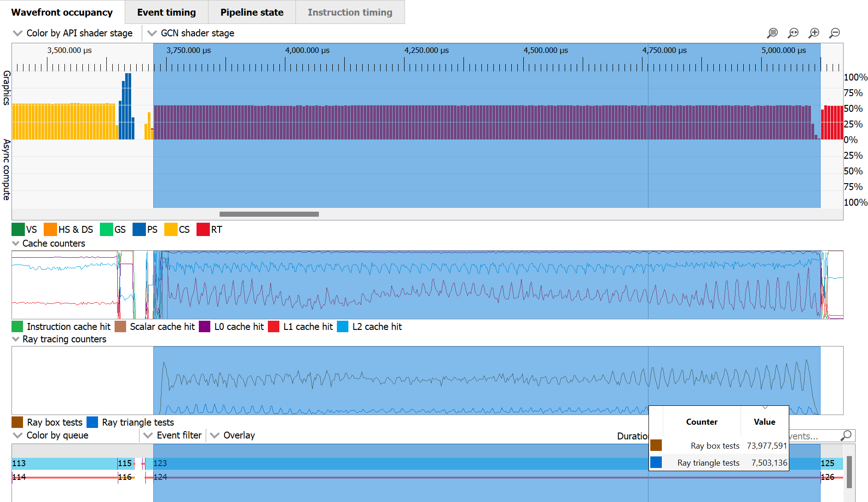
Task: Switch to the Event timing tab
Action: coord(166,12)
